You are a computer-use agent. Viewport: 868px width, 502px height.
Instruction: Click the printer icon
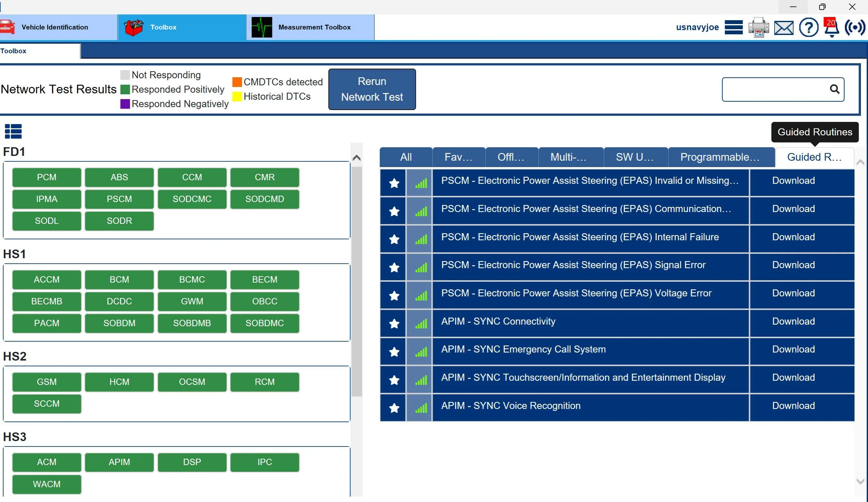tap(759, 27)
